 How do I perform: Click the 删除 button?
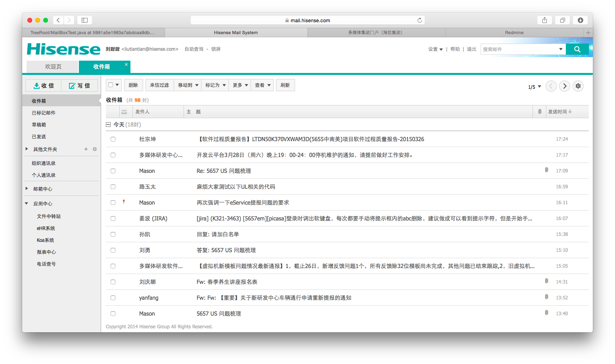coord(133,85)
